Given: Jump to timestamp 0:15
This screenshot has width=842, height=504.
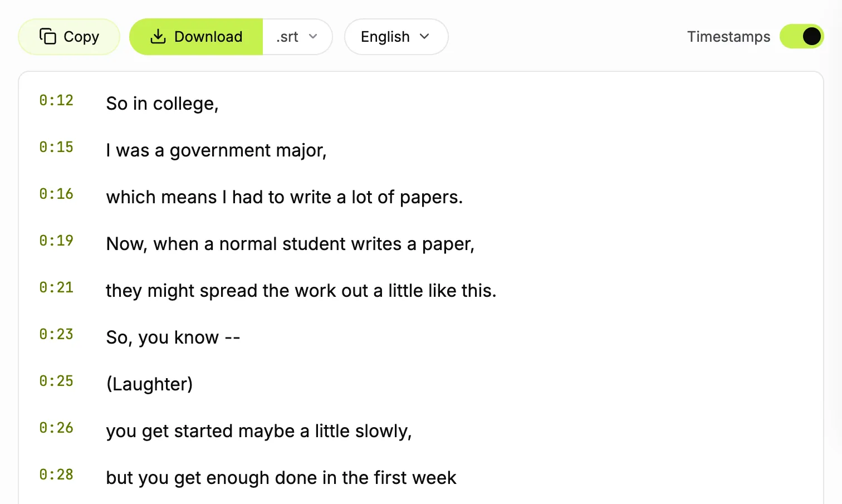Looking at the screenshot, I should [56, 148].
